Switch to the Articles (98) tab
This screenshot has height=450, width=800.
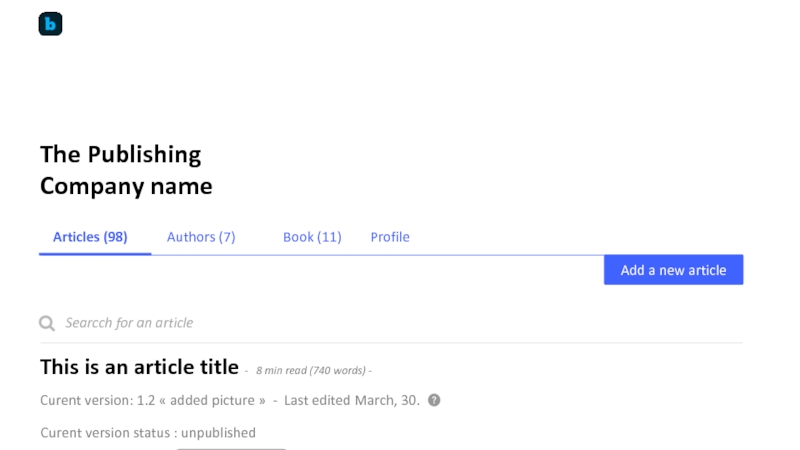click(90, 237)
